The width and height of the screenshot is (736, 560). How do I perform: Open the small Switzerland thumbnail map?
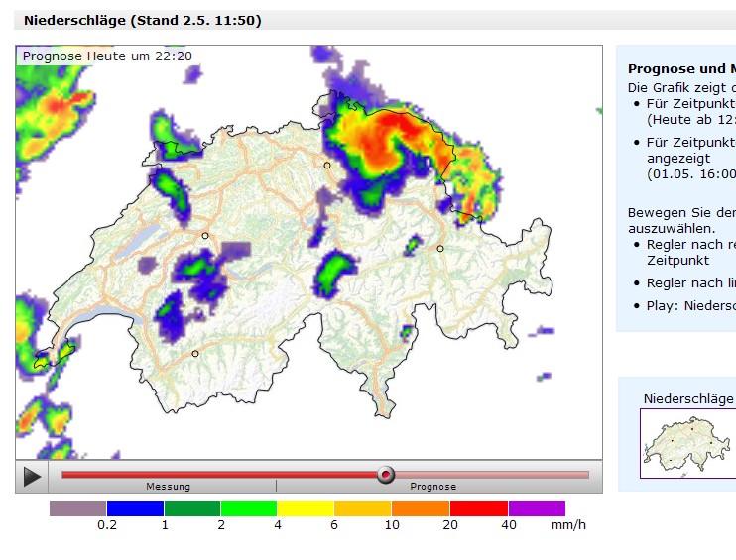pos(684,443)
